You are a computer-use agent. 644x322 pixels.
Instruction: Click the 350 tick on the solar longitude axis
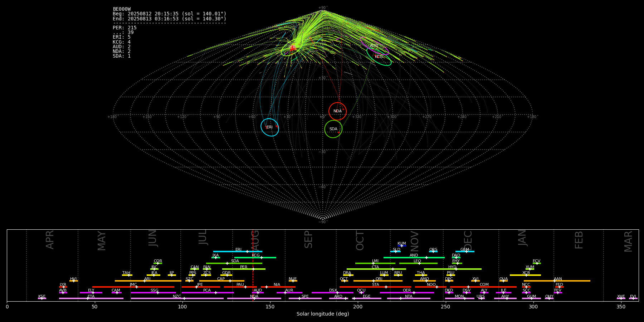coord(621,307)
